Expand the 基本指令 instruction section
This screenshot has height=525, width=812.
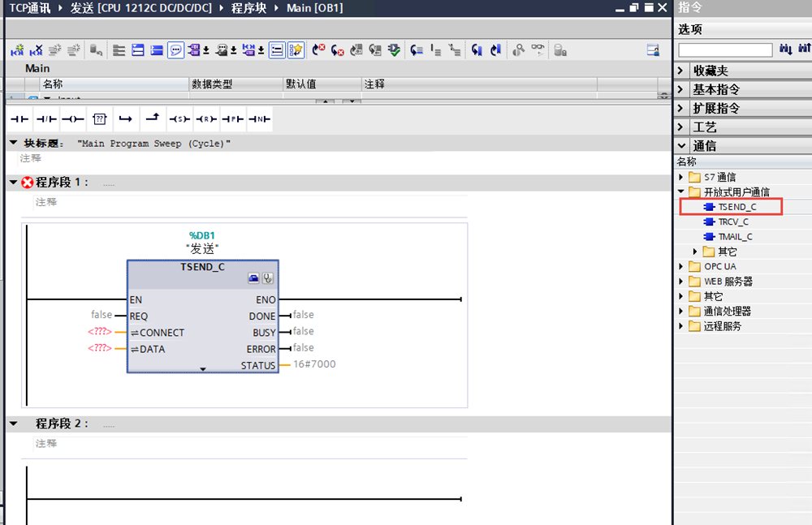tap(681, 89)
